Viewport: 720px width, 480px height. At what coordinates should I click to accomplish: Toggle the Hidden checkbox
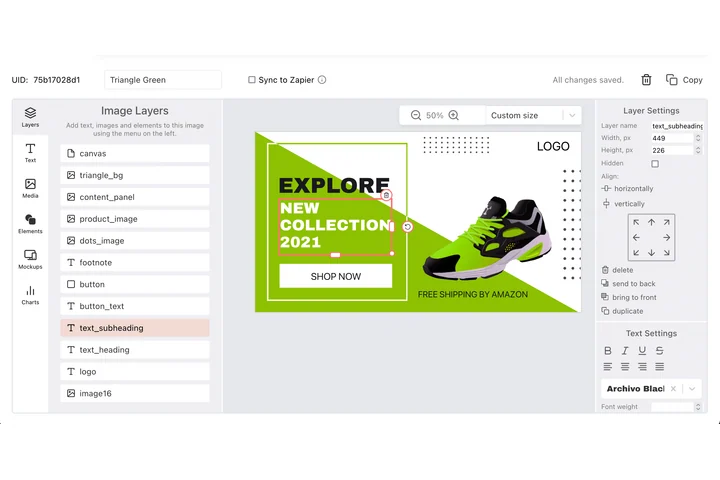[655, 164]
